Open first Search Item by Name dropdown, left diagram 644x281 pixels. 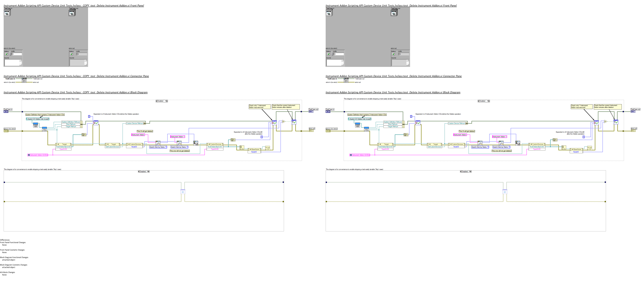pos(158,147)
